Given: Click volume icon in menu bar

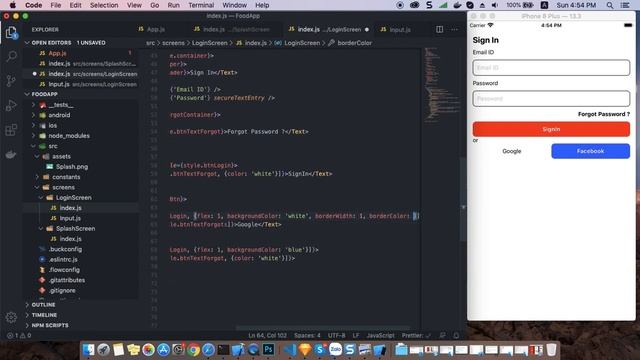Looking at the screenshot, I should point(495,5).
